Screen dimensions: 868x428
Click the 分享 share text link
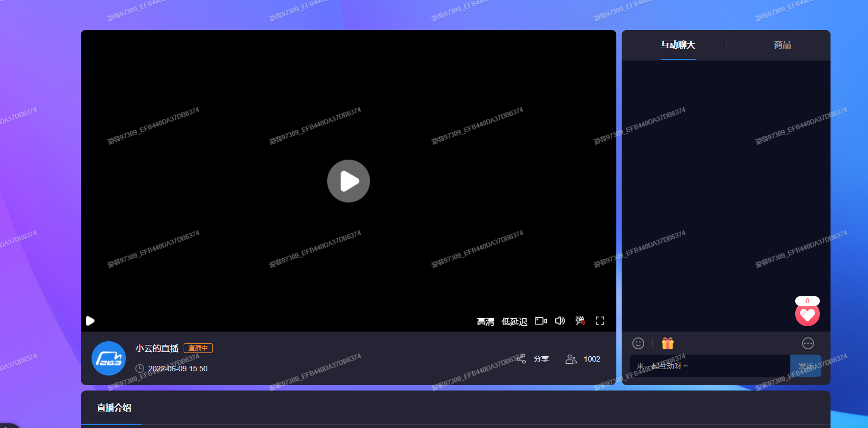tap(541, 359)
